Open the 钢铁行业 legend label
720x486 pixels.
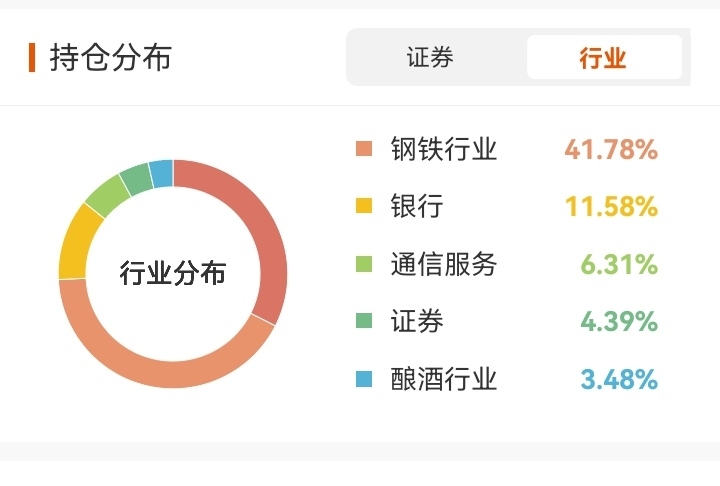[x=443, y=150]
